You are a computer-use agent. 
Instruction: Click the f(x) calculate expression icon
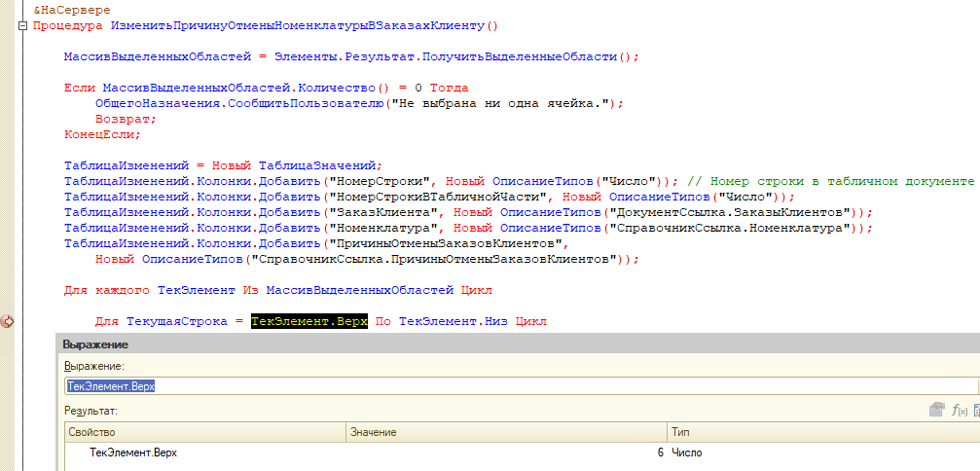[958, 410]
